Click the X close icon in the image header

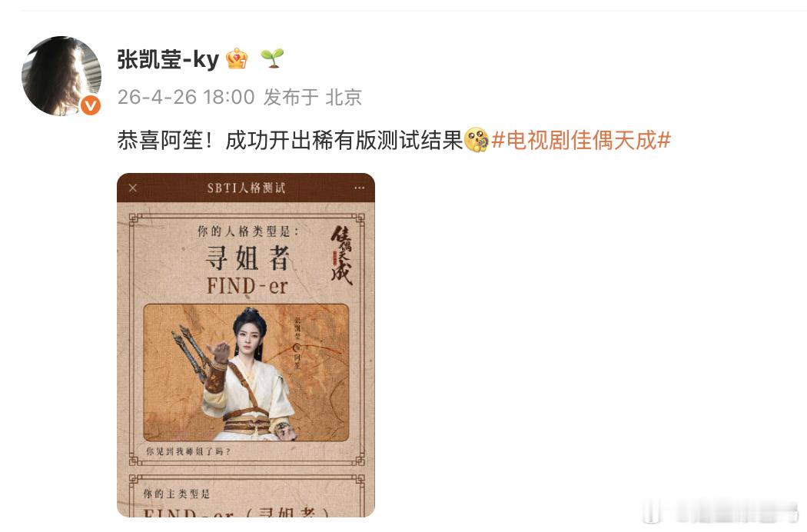point(133,188)
